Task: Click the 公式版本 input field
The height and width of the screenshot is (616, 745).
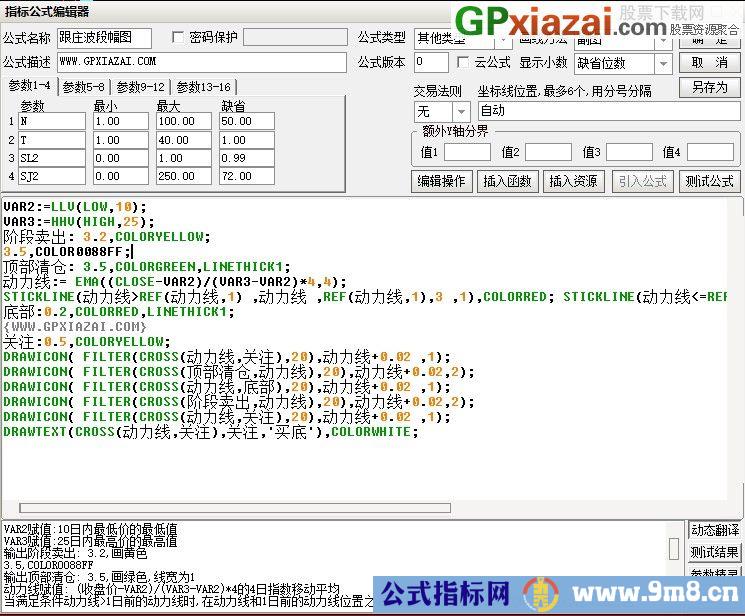Action: (431, 62)
